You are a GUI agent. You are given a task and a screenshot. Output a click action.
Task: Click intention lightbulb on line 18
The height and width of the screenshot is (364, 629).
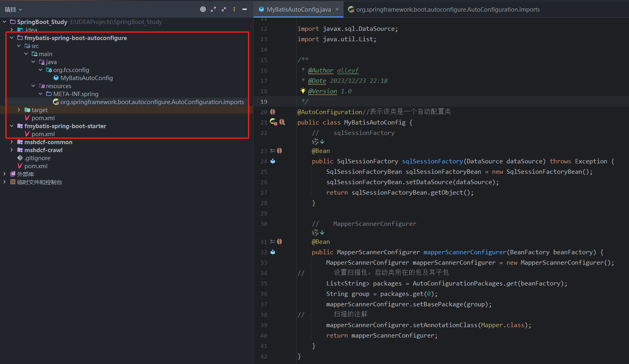303,91
